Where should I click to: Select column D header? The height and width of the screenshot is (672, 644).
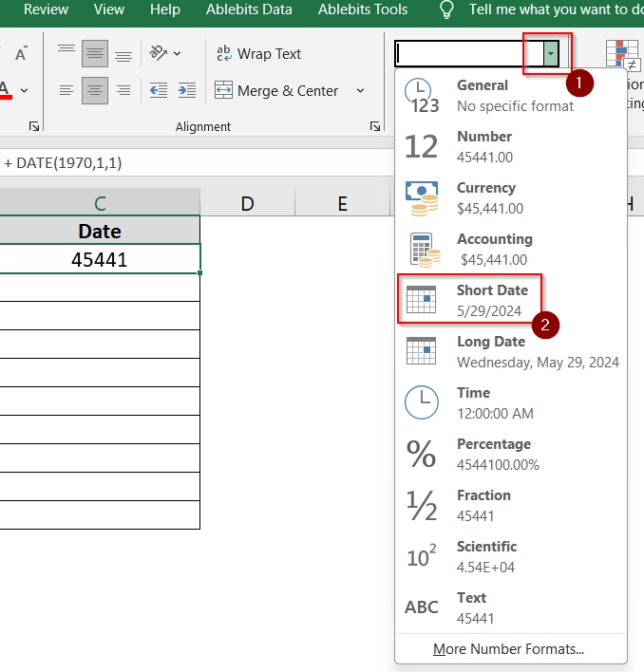(x=247, y=203)
